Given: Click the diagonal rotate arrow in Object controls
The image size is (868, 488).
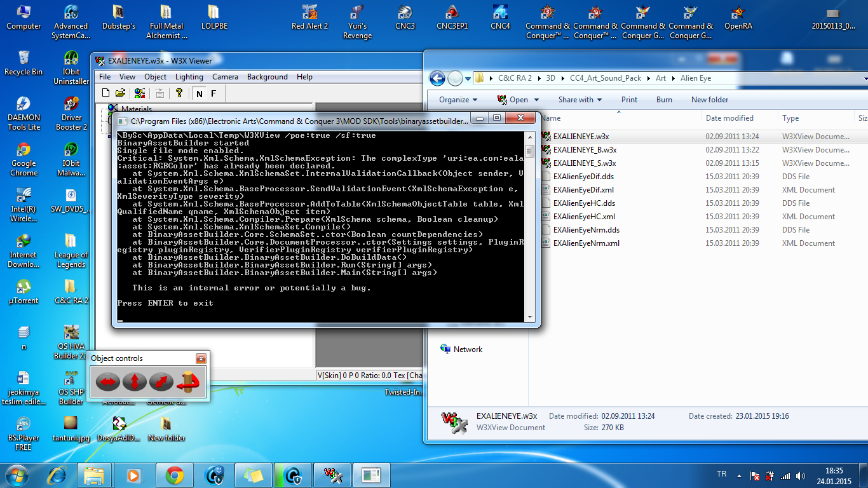Looking at the screenshot, I should (161, 381).
